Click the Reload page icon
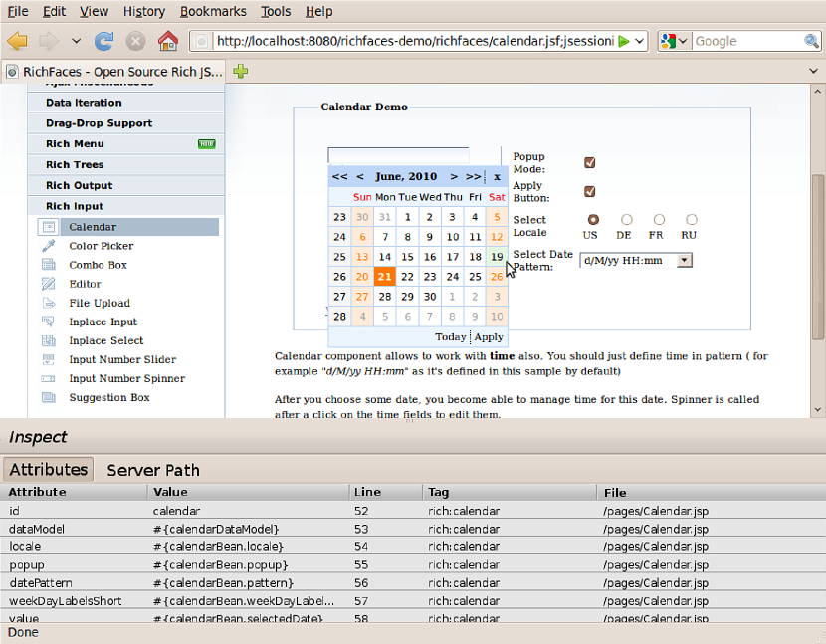826x644 pixels. coord(103,41)
